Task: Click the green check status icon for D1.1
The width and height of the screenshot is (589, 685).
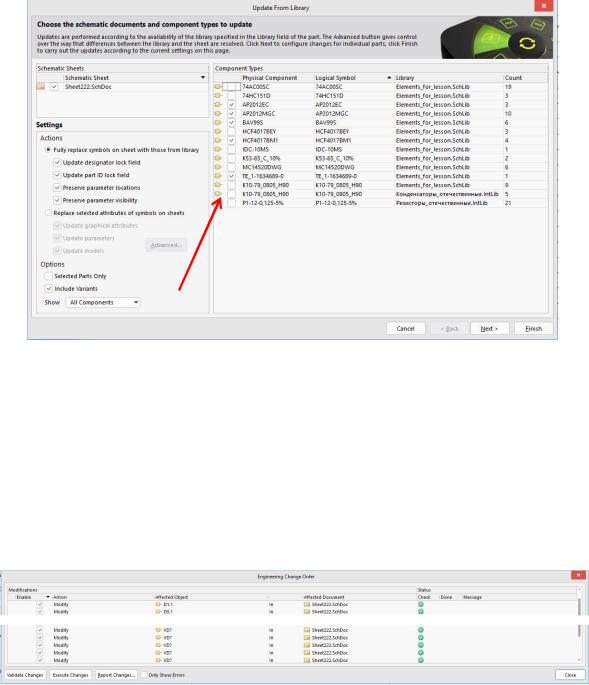Action: click(421, 604)
